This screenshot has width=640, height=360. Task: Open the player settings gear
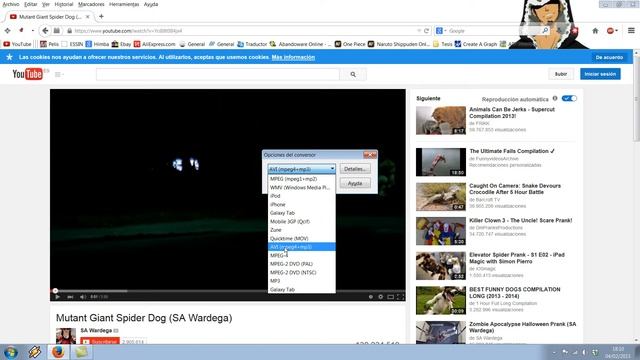pos(380,297)
